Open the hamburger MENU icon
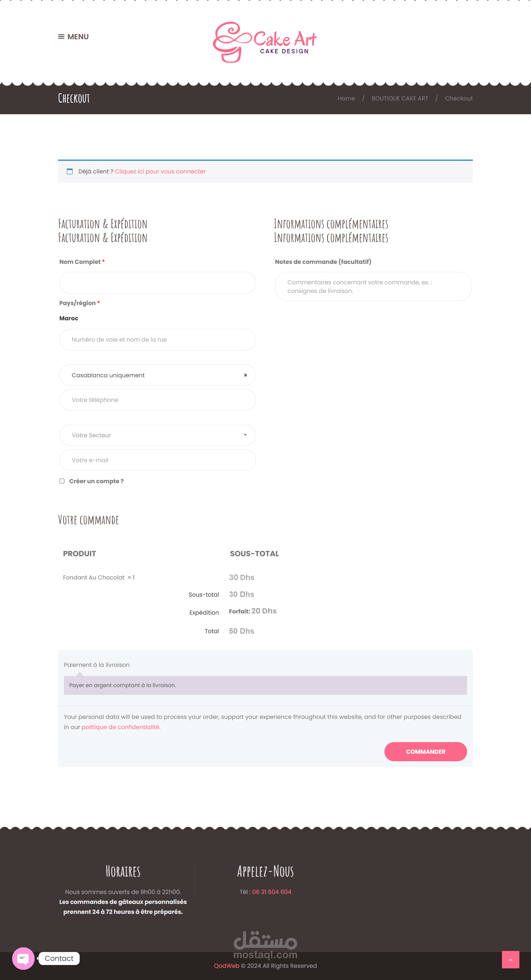Screen dimensions: 531x980 click(61, 37)
